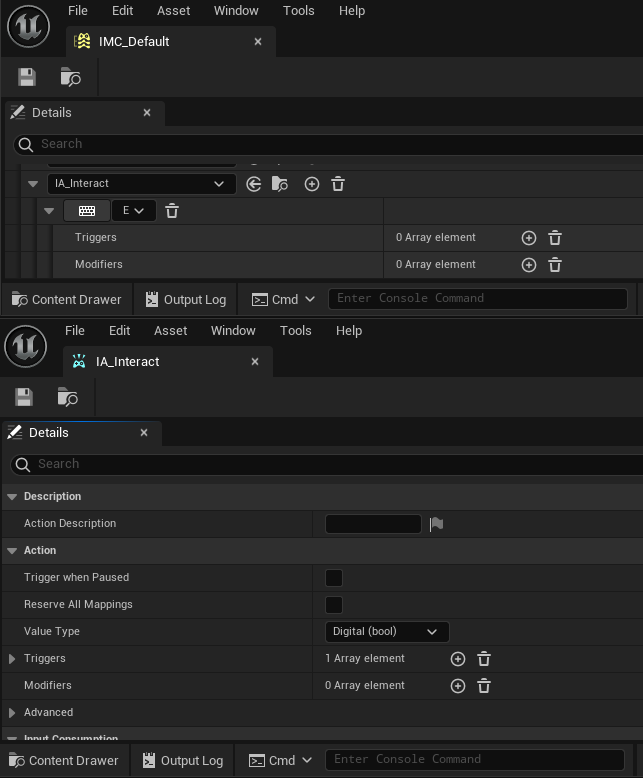Open Window menu in IA_Interact window

point(233,330)
